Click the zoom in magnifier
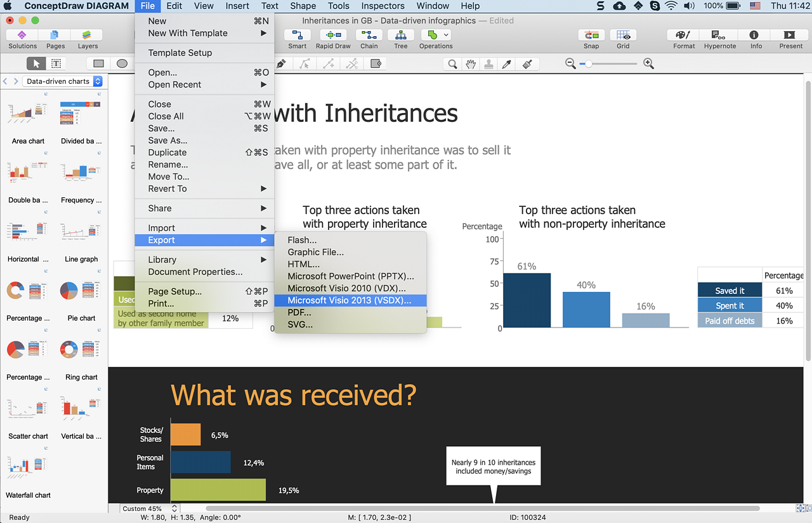This screenshot has width=812, height=523. point(648,63)
